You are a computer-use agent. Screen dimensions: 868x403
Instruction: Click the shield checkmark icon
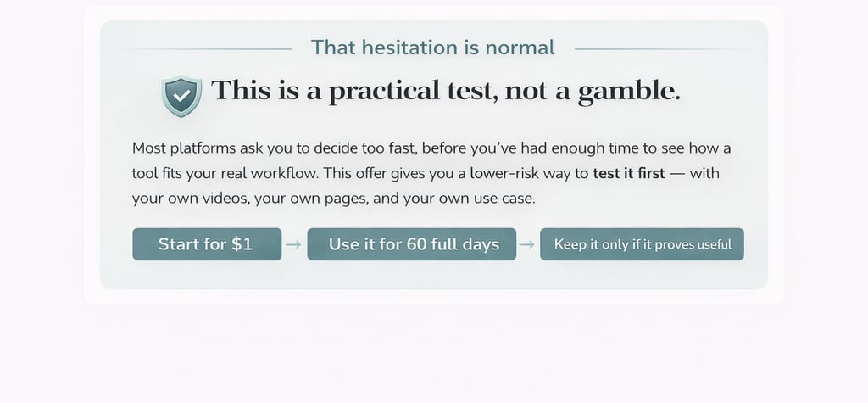pos(181,96)
